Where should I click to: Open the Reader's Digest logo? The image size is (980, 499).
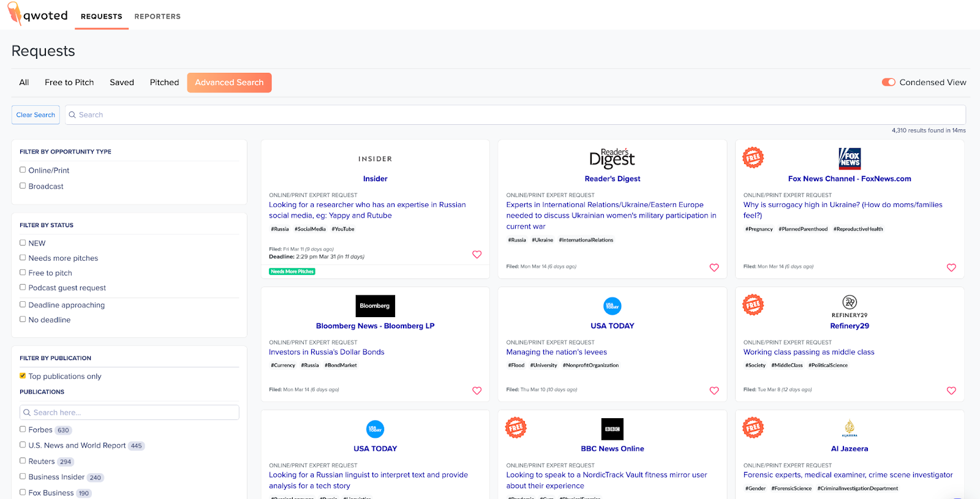tap(612, 158)
